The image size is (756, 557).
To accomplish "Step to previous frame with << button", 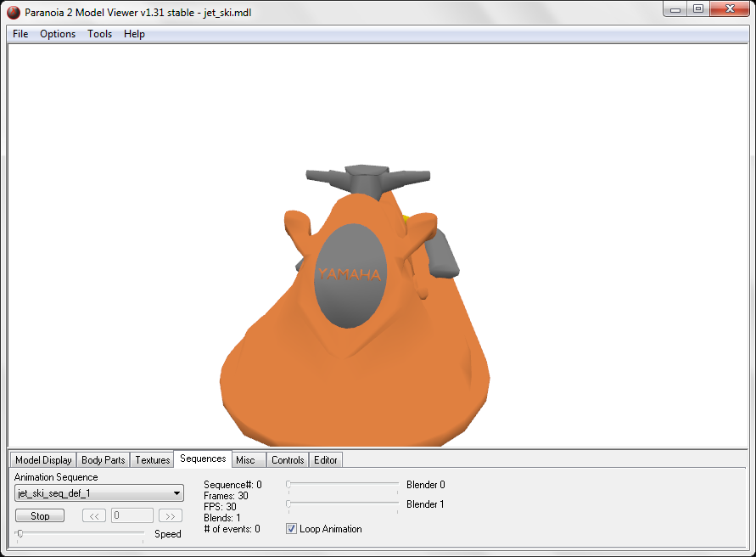I will tap(94, 516).
